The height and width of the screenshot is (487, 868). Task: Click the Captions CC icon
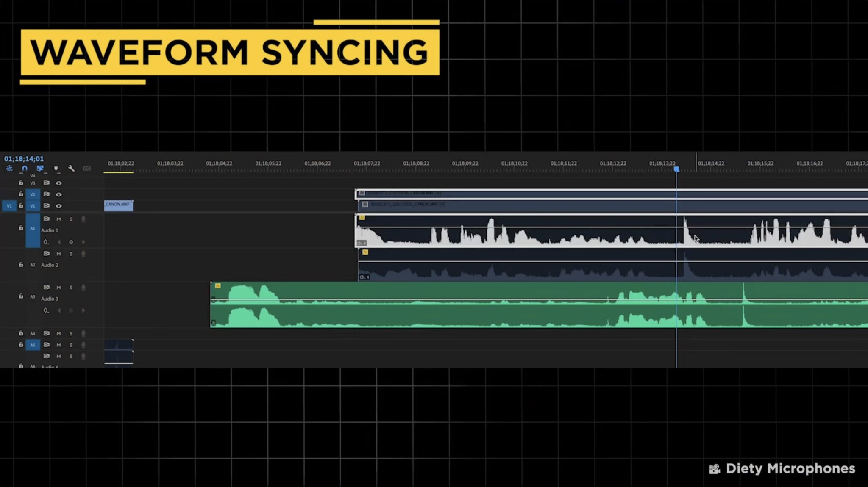coord(87,169)
